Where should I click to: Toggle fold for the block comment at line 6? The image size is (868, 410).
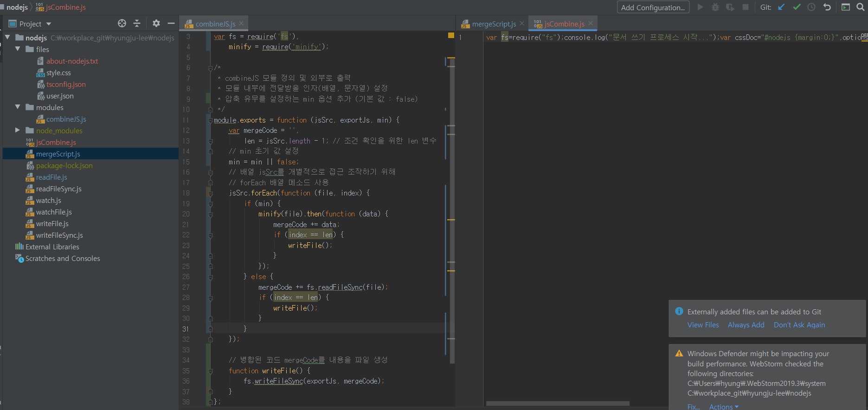tap(210, 68)
